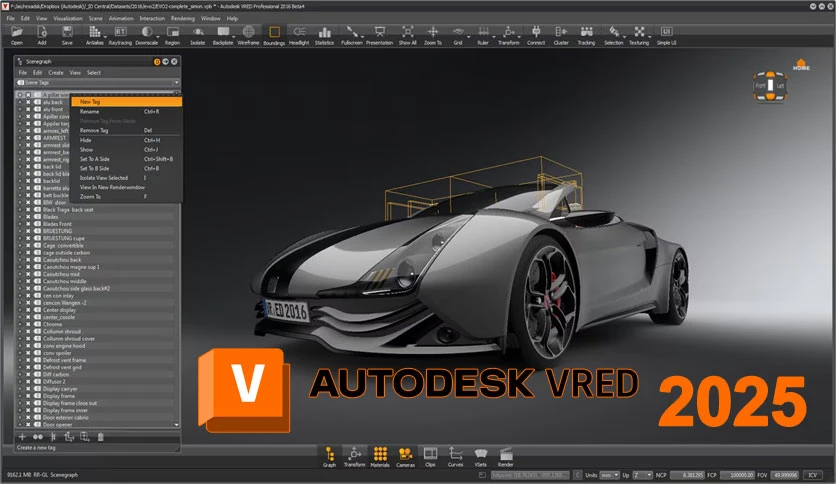Viewport: 836px width, 484px height.
Task: Show Statistics from the toolbar
Action: click(324, 32)
